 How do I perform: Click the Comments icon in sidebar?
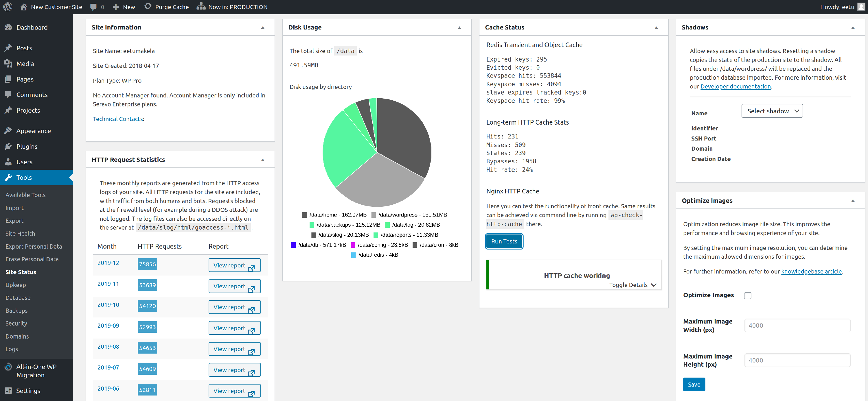tap(8, 95)
